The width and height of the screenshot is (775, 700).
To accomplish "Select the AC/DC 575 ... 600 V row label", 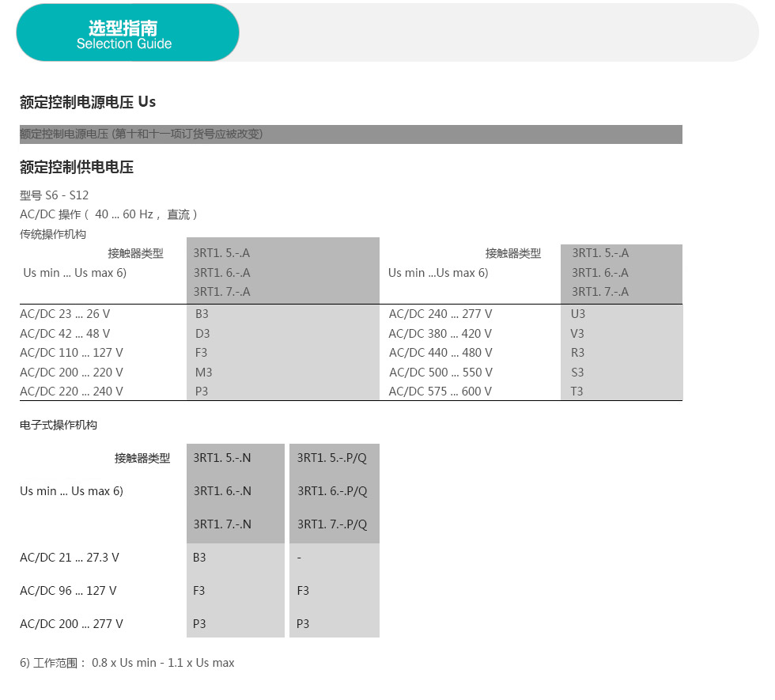I will pos(440,392).
